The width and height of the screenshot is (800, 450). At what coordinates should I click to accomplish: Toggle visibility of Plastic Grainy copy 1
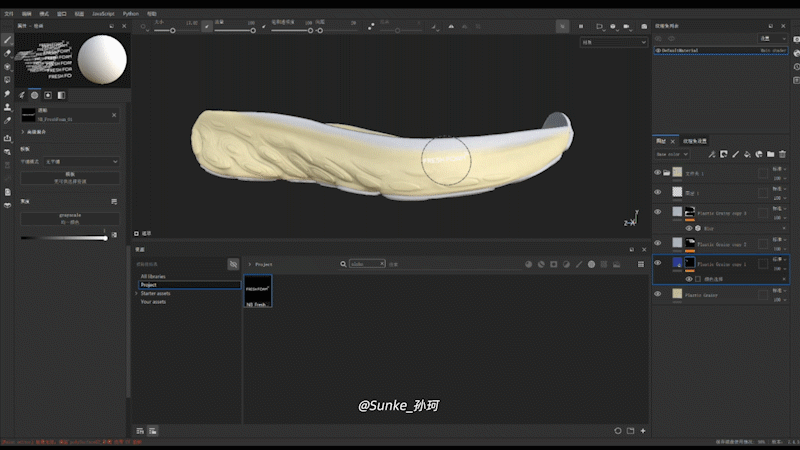tap(658, 263)
